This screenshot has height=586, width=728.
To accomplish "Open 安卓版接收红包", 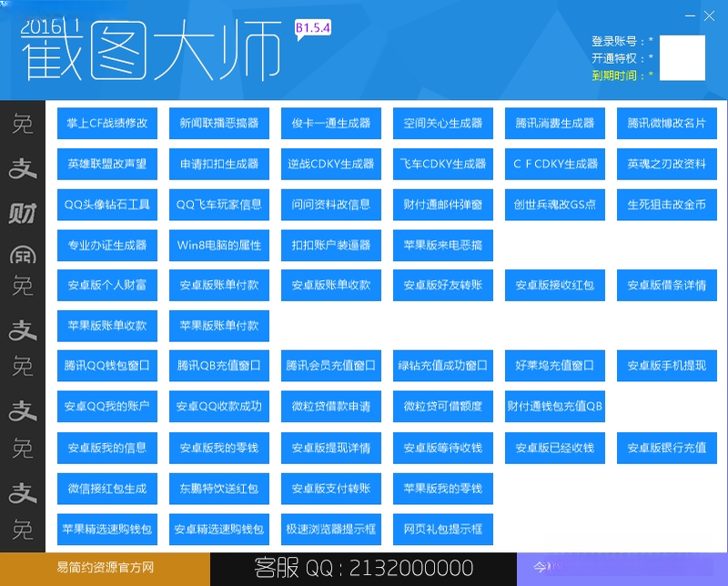I will (555, 285).
